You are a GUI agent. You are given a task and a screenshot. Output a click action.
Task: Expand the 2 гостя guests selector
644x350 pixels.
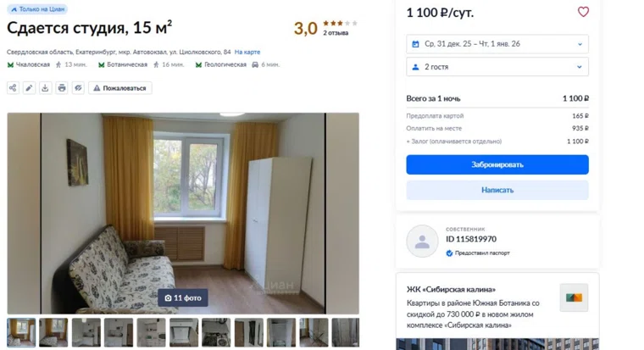pos(497,67)
